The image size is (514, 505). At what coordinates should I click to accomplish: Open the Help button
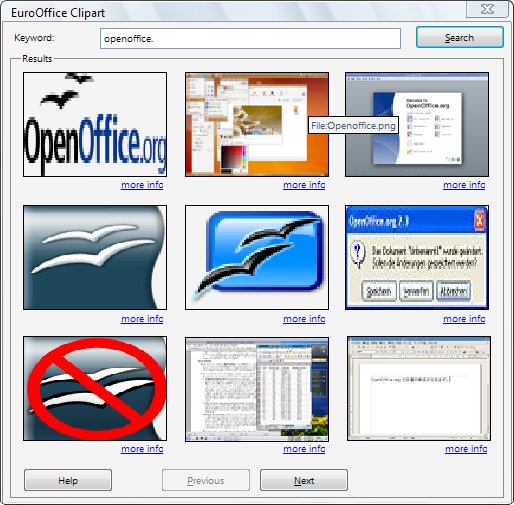[68, 480]
